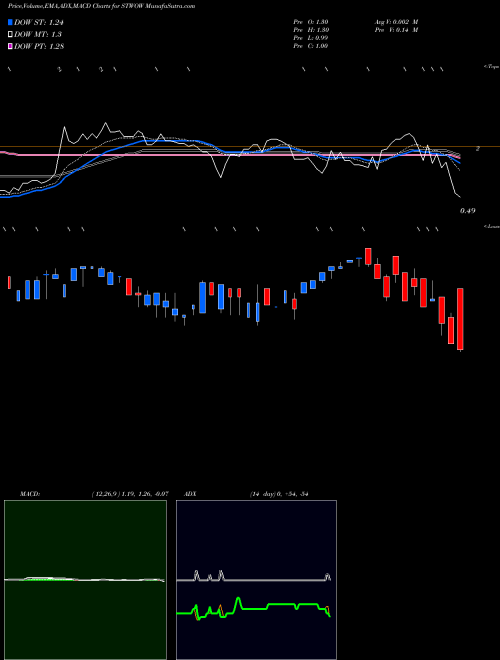Click the MACD (12,26,9) values text
Viewport: 500px width, 660px height.
[x=130, y=494]
